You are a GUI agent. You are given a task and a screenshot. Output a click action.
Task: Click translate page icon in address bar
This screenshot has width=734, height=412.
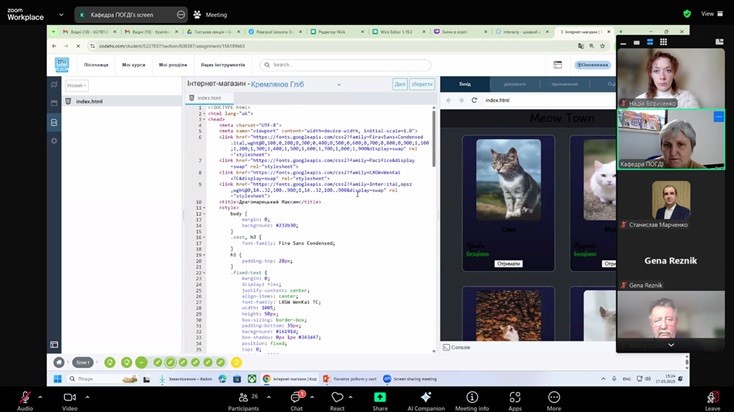[581, 46]
